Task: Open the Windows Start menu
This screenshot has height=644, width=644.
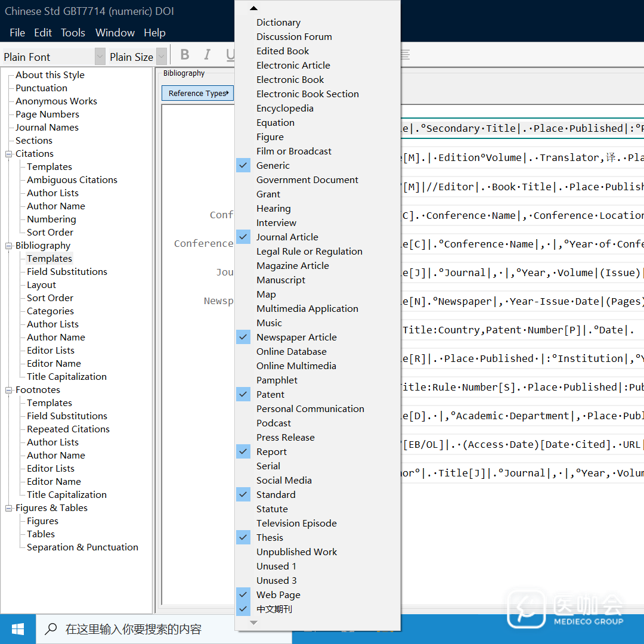Action: coord(18,629)
